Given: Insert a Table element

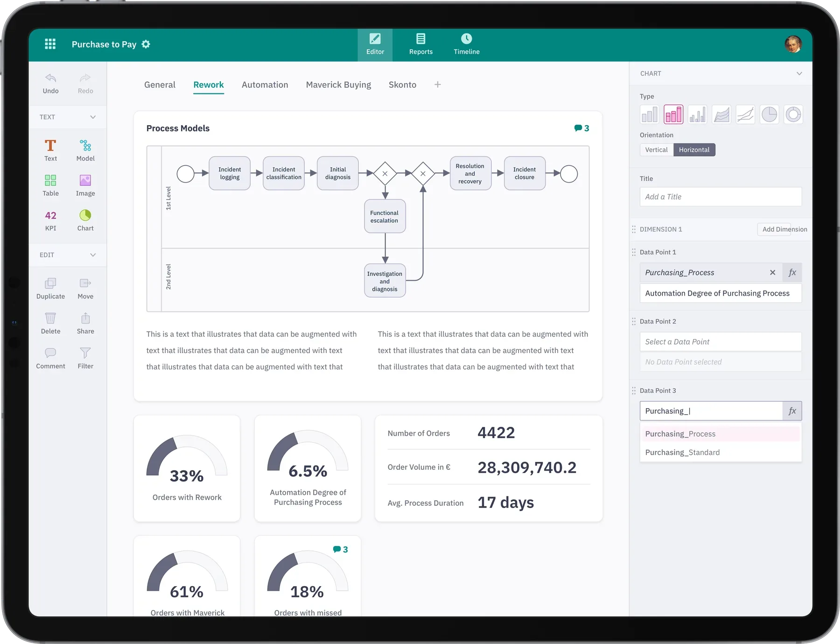Looking at the screenshot, I should pyautogui.click(x=50, y=185).
